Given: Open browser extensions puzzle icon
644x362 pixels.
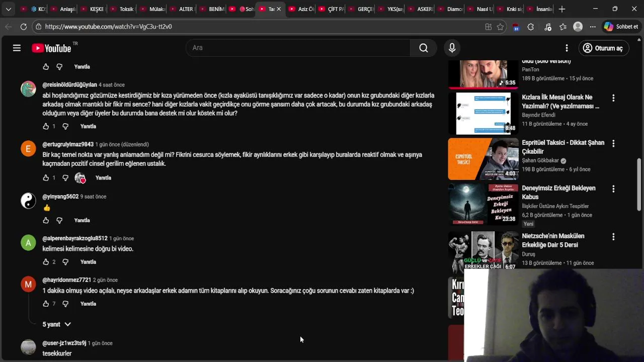Looking at the screenshot, I should point(530,27).
